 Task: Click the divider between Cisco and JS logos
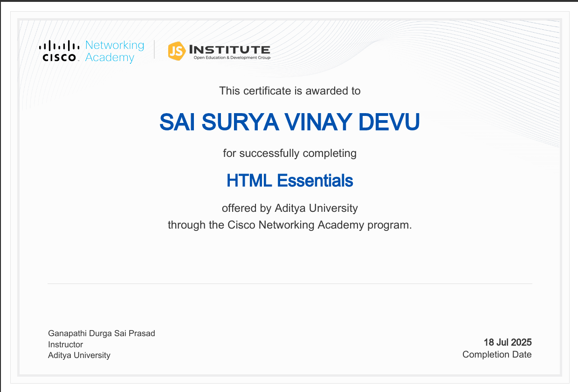point(155,50)
